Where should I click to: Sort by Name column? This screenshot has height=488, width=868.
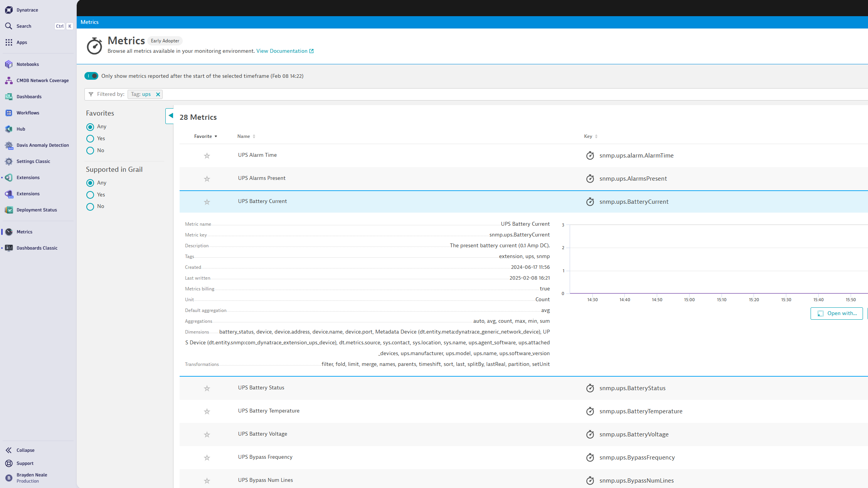coord(246,136)
